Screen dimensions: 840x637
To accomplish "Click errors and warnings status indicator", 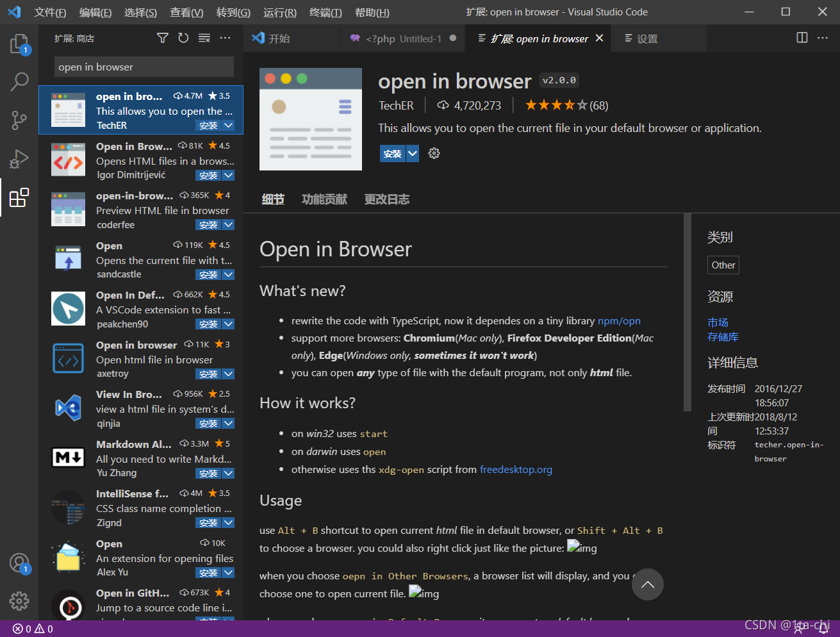I will tap(33, 629).
